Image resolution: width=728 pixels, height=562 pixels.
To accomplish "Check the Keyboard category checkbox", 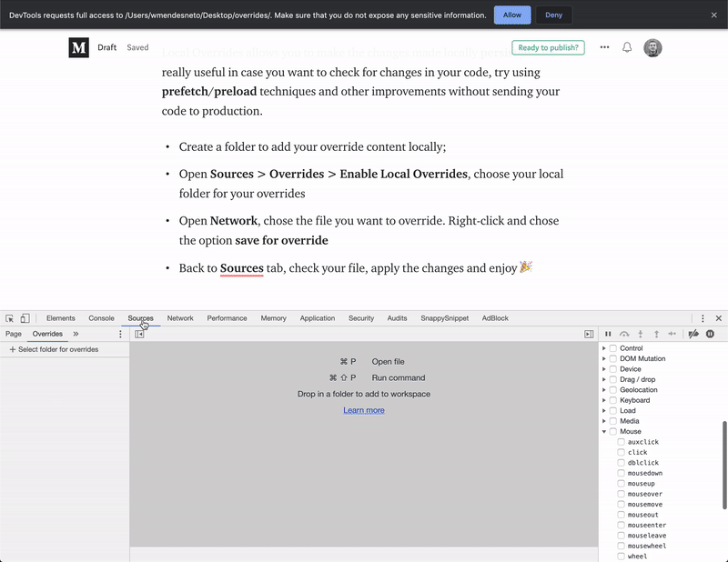I will click(x=612, y=400).
